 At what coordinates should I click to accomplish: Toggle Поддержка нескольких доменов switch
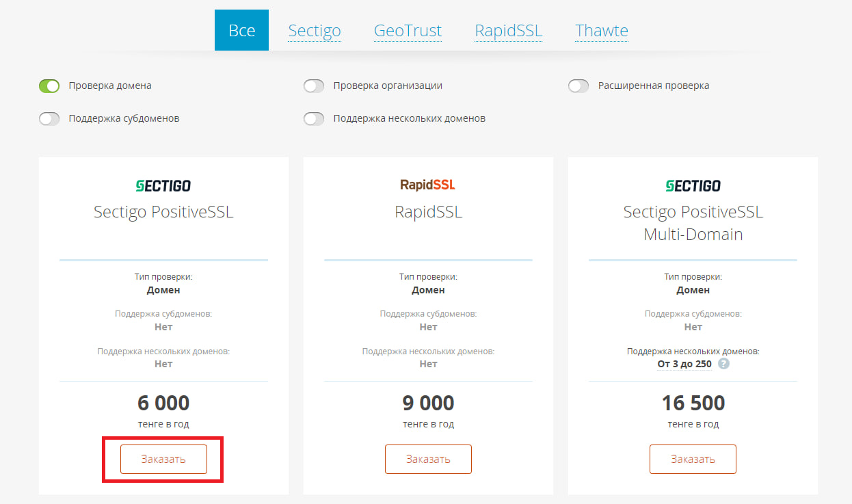tap(314, 119)
